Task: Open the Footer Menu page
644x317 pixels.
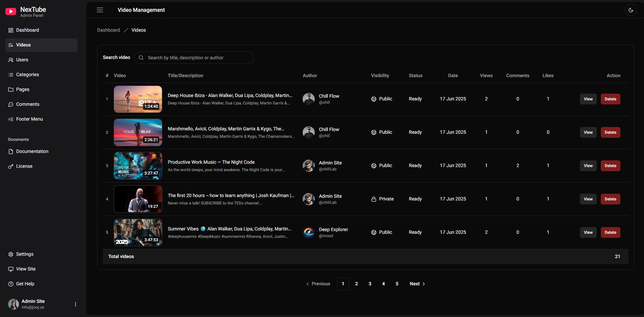Action: click(x=29, y=119)
